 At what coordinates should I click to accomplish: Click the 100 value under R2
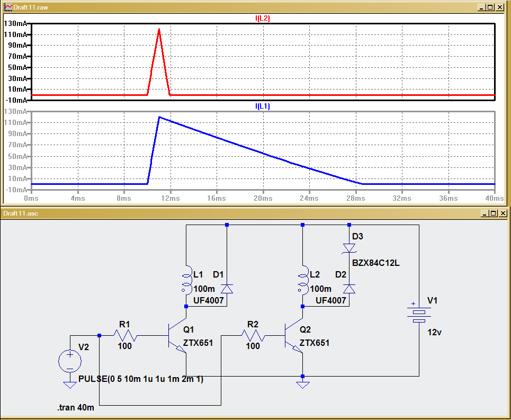pyautogui.click(x=253, y=346)
